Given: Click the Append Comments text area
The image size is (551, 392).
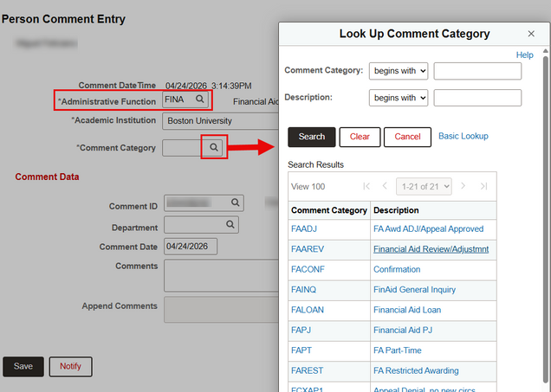Looking at the screenshot, I should [222, 310].
